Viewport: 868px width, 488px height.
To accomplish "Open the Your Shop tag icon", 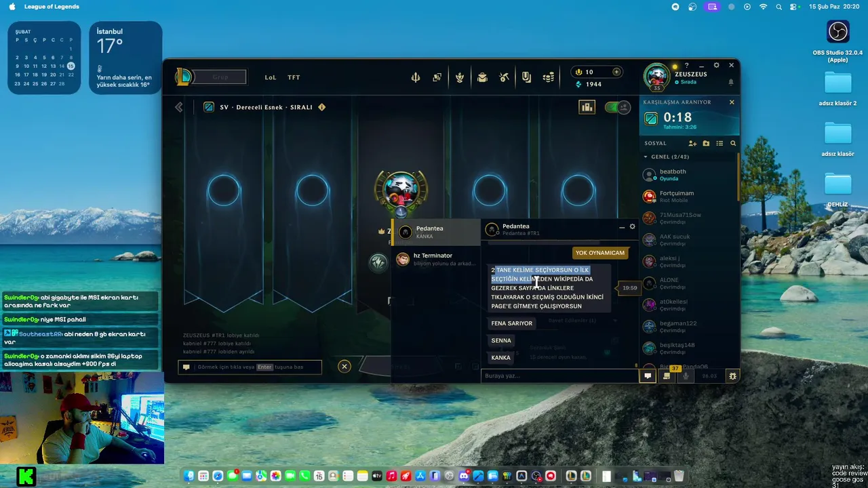I will coord(526,77).
